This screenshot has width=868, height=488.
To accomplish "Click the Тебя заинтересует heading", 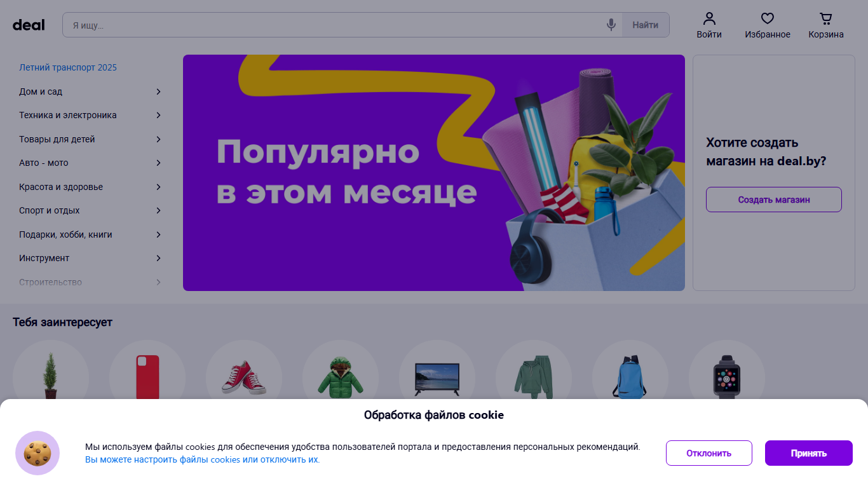I will (62, 322).
